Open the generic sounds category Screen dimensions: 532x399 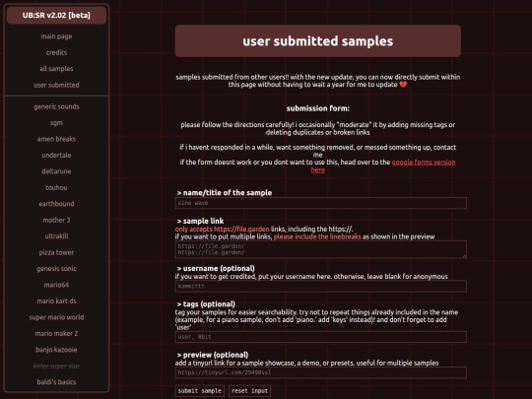point(56,106)
